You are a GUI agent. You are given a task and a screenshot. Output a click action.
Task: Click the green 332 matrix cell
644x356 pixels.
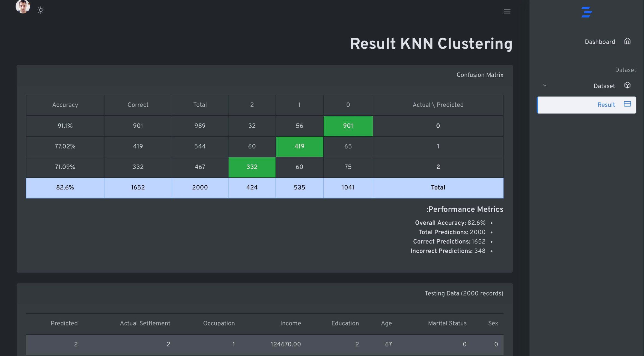[x=252, y=167]
